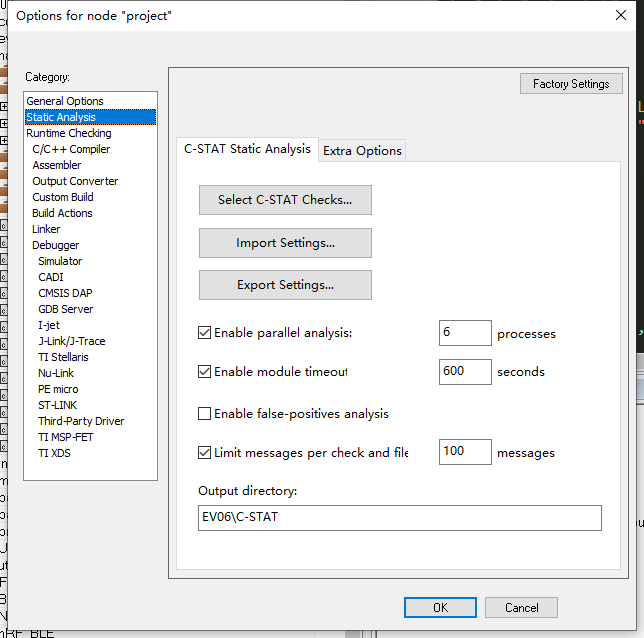The height and width of the screenshot is (638, 644).
Task: Switch to the Extra Options tab
Action: point(362,151)
